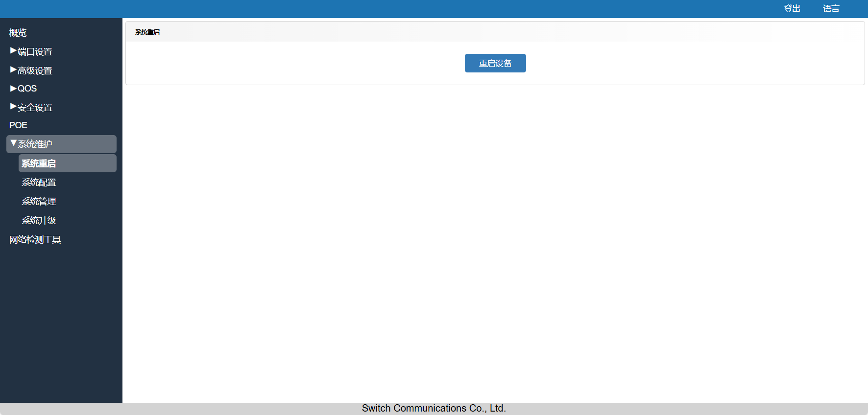The height and width of the screenshot is (415, 868).
Task: Click the 系统重启 panel heading text
Action: pyautogui.click(x=147, y=32)
